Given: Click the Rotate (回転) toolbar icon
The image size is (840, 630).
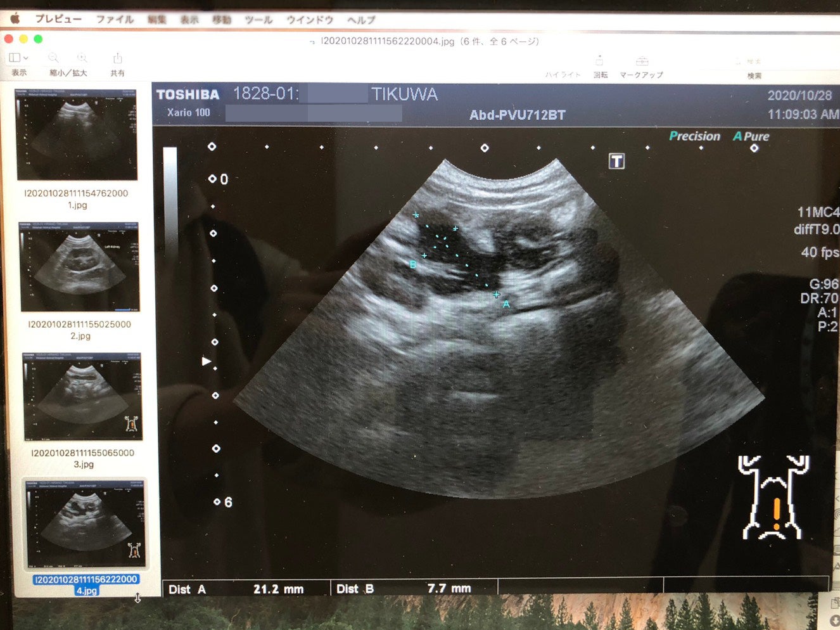Looking at the screenshot, I should click(599, 61).
